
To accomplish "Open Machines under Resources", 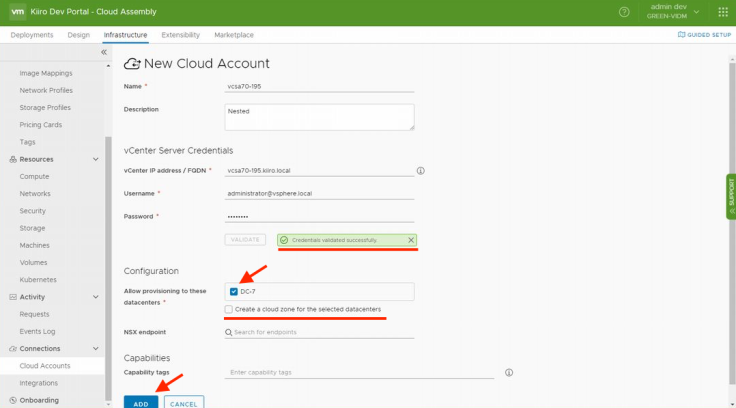I will [34, 246].
